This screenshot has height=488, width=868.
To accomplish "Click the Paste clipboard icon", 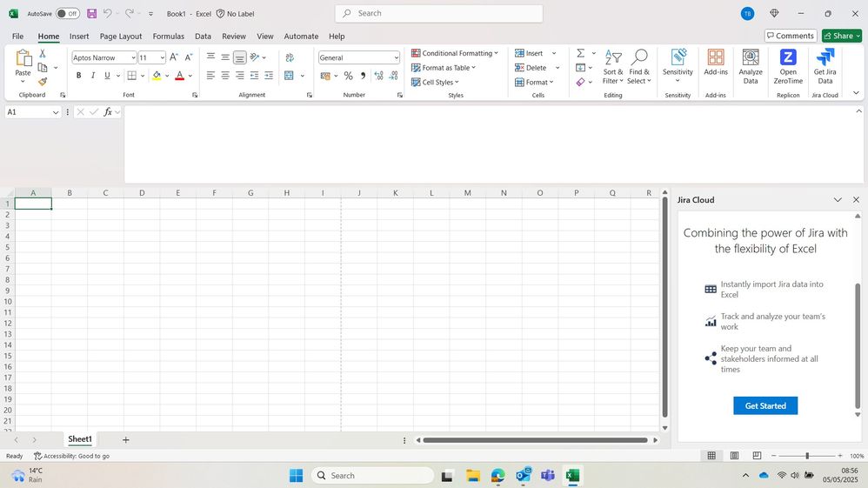I will 23,58.
